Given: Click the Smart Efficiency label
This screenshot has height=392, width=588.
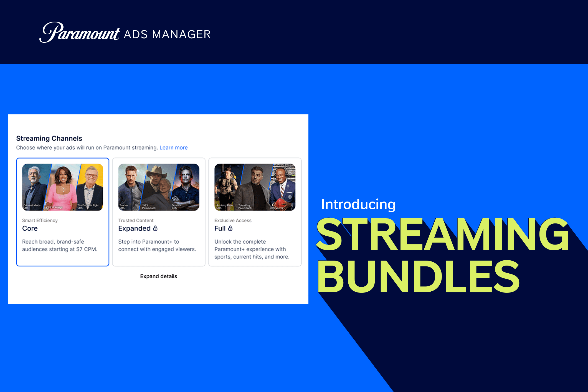Looking at the screenshot, I should (40, 220).
